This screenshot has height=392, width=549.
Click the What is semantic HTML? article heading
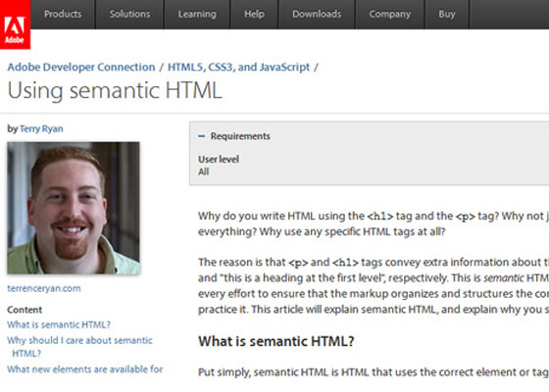pyautogui.click(x=276, y=341)
